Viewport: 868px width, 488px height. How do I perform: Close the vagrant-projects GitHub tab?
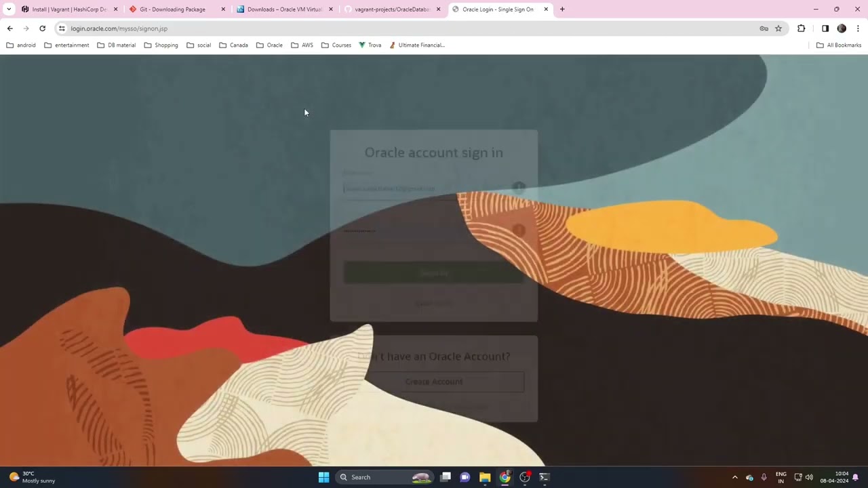tap(438, 9)
